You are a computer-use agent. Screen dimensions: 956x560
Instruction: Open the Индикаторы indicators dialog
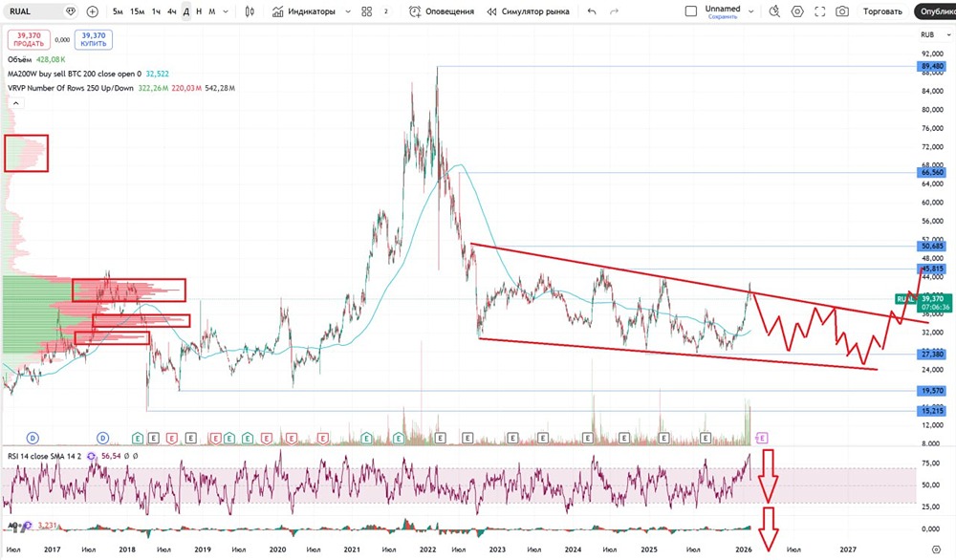[x=304, y=11]
